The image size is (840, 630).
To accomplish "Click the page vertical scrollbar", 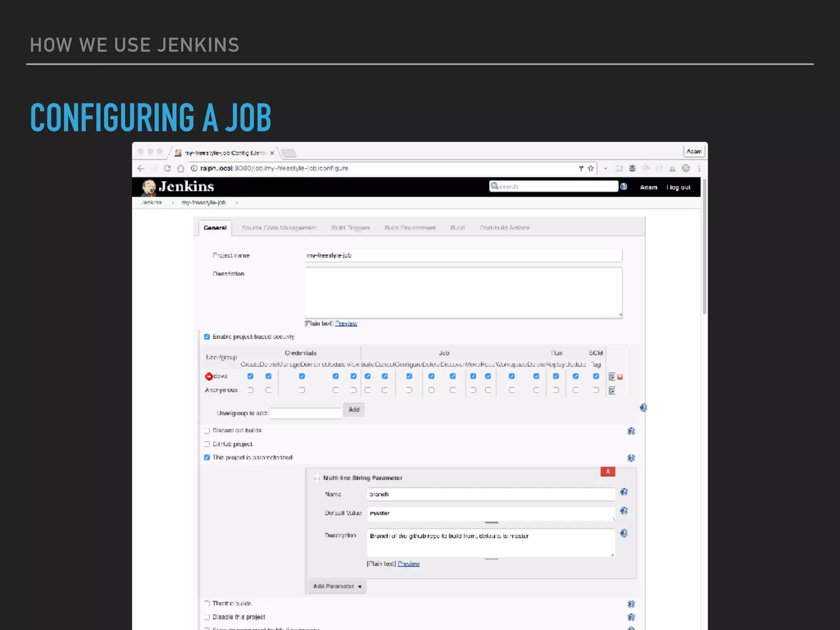I will point(704,247).
